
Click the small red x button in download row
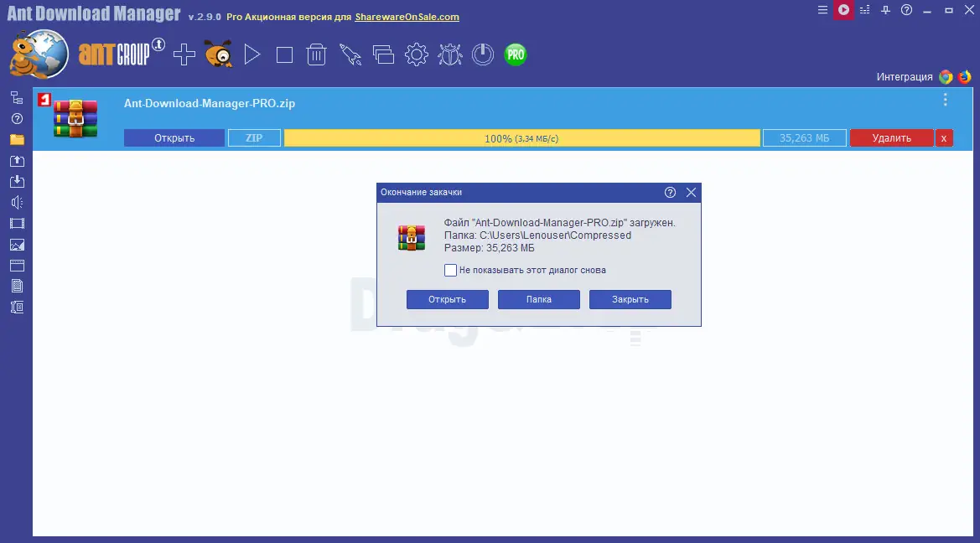944,138
